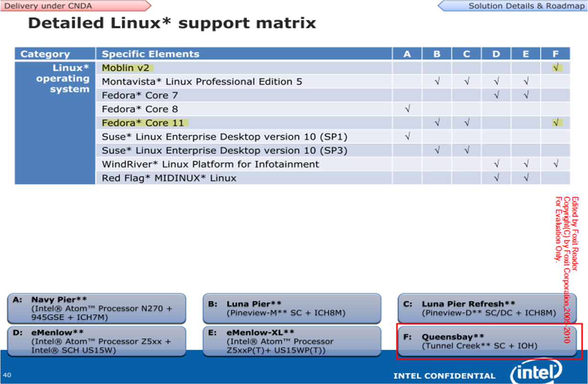
Task: Select 'Suse* Linux Enterprise Desktop version 10 (SP3)'
Action: (224, 151)
